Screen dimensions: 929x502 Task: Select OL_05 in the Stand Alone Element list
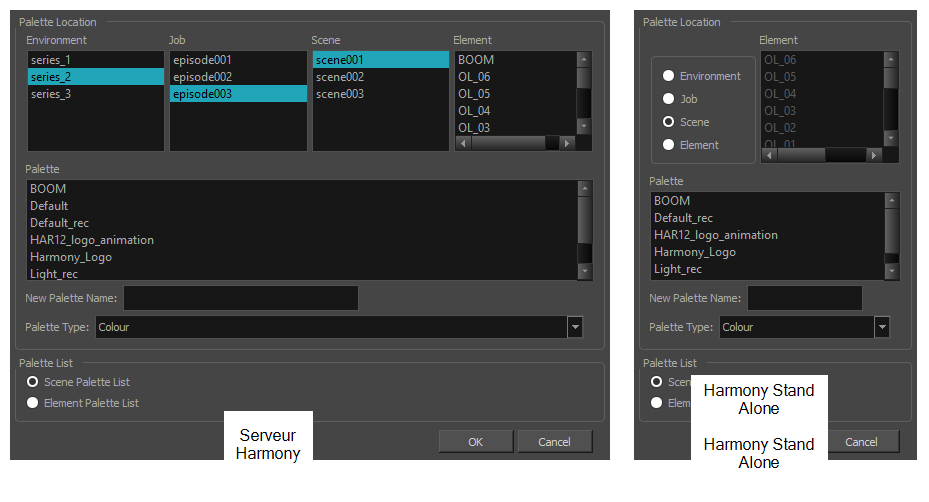click(822, 77)
